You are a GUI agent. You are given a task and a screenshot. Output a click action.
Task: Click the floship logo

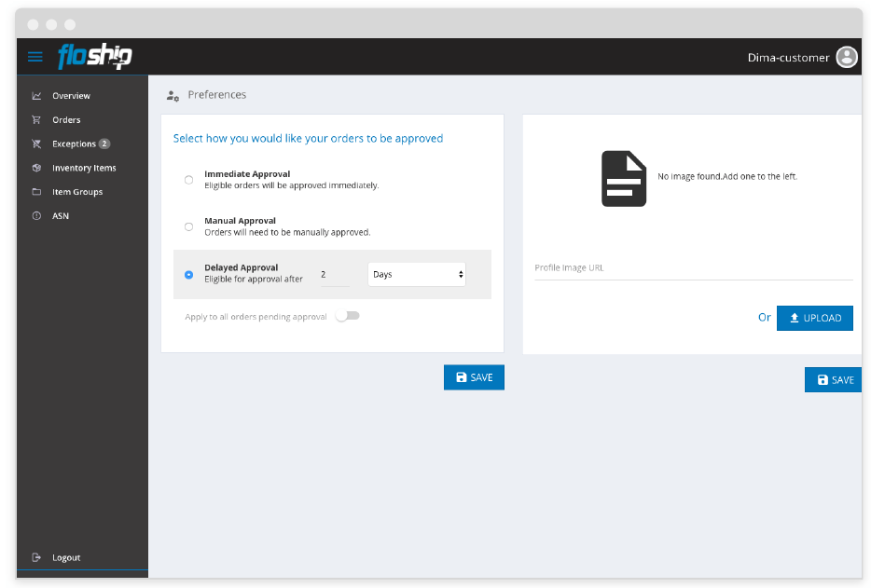[94, 57]
